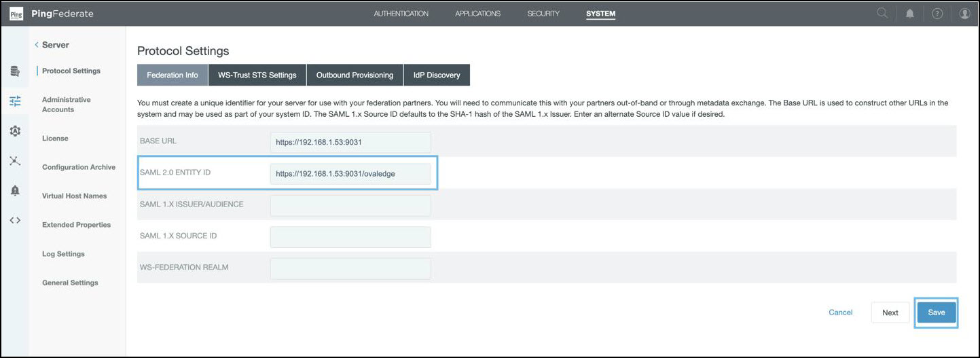Viewport: 980px width, 358px height.
Task: Click the Next button
Action: click(890, 312)
